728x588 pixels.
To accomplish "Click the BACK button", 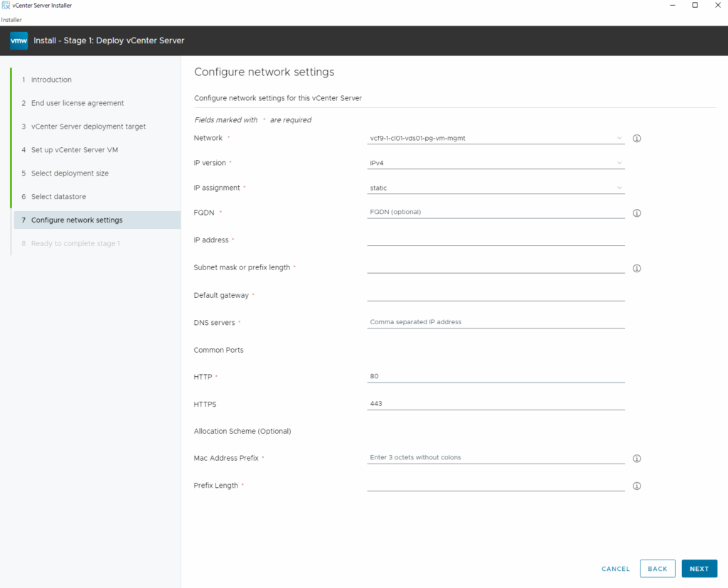I will [x=657, y=569].
